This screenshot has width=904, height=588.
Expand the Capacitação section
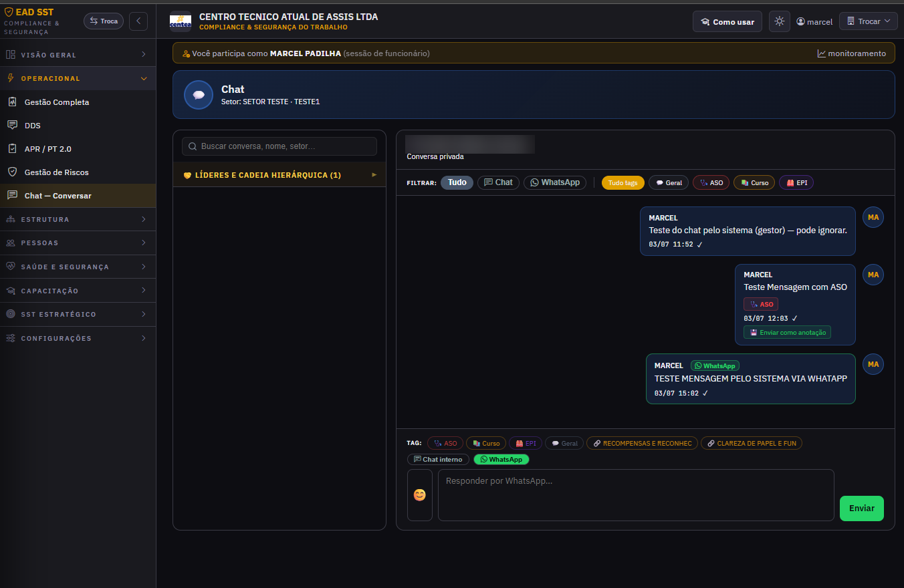pyautogui.click(x=78, y=291)
